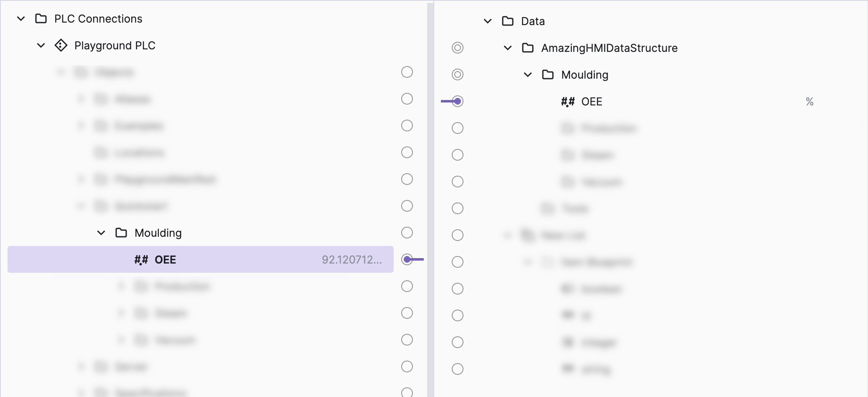
Task: Click the folder icon of Moulding in PLC tree
Action: pos(121,233)
